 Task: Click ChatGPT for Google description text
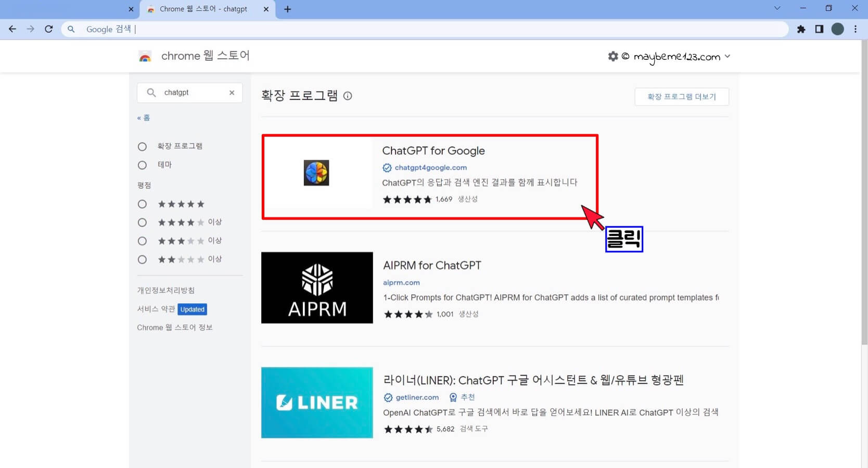coord(480,183)
